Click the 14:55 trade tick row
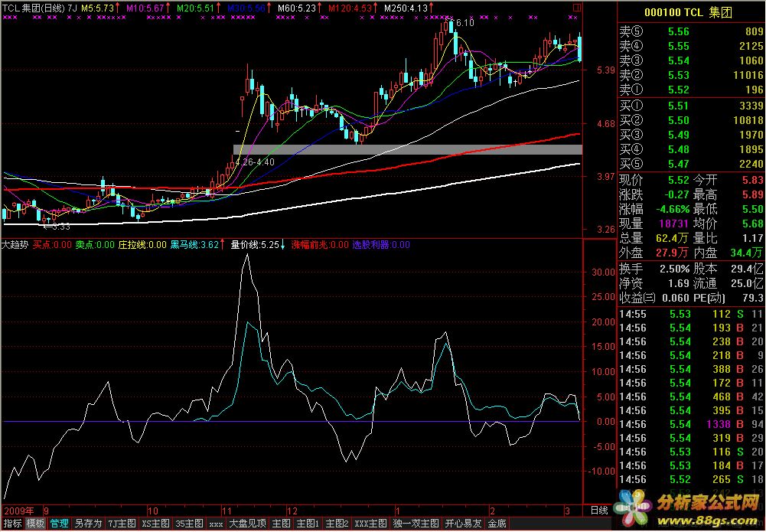This screenshot has width=766, height=532. pos(691,314)
